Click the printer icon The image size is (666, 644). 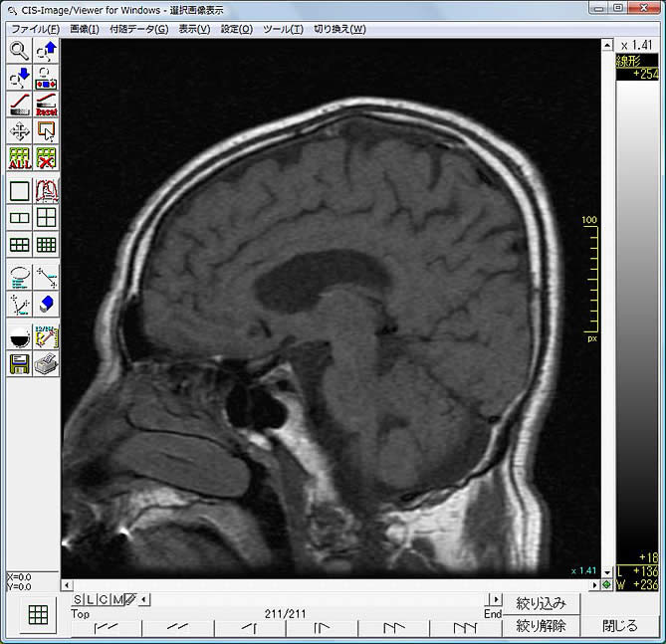click(x=47, y=364)
